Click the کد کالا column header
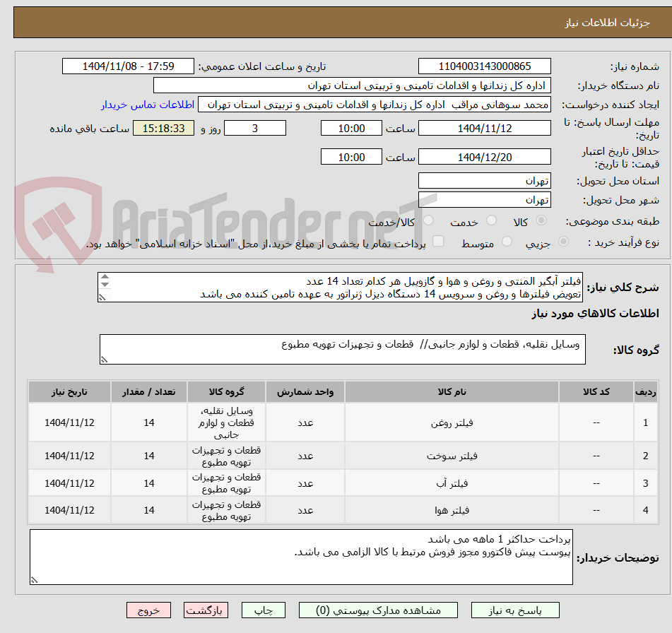 click(596, 391)
